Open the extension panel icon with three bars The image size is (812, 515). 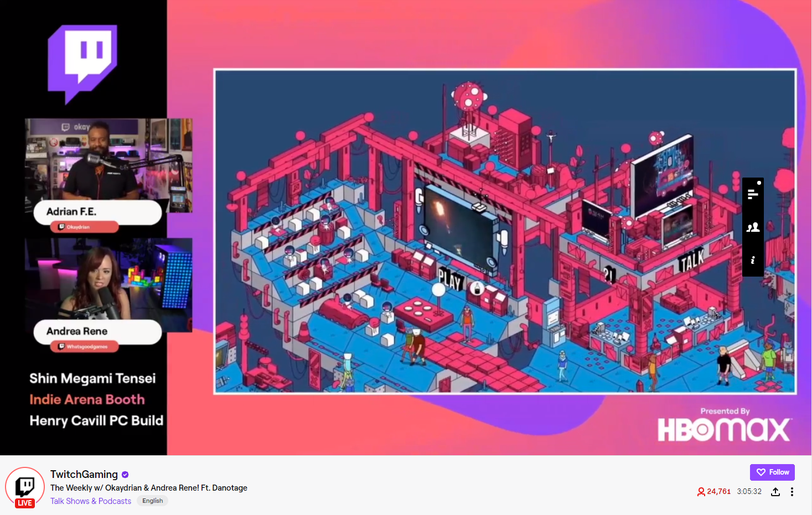click(753, 194)
